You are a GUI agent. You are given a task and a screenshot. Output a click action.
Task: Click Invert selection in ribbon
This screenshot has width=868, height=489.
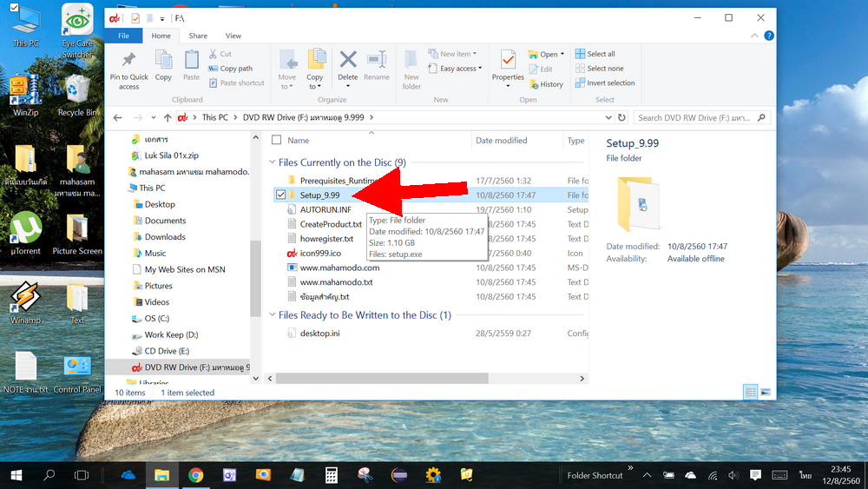tap(605, 83)
